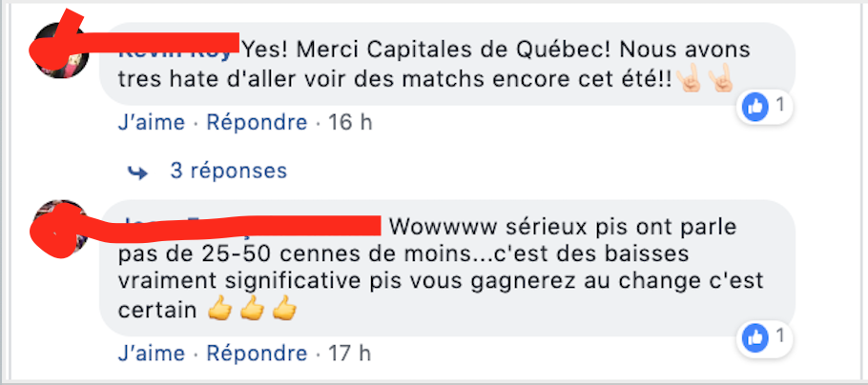The width and height of the screenshot is (868, 385).
Task: Toggle J'aime on the 'Wowwww sérieux' comment
Action: point(151,354)
